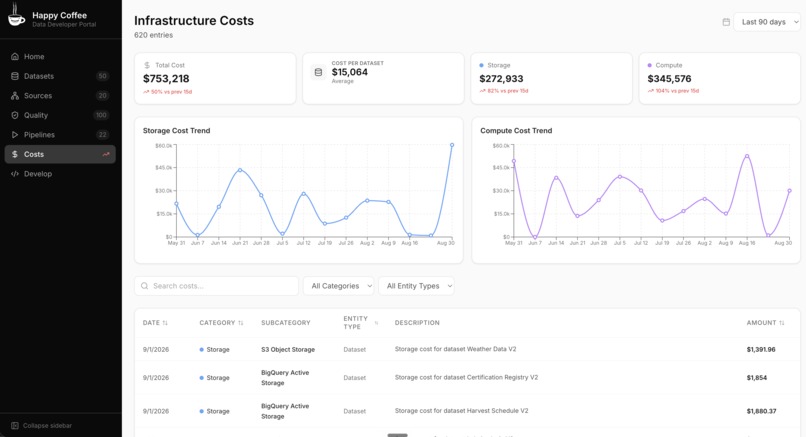
Task: Go to Home in the sidebar
Action: tap(60, 57)
